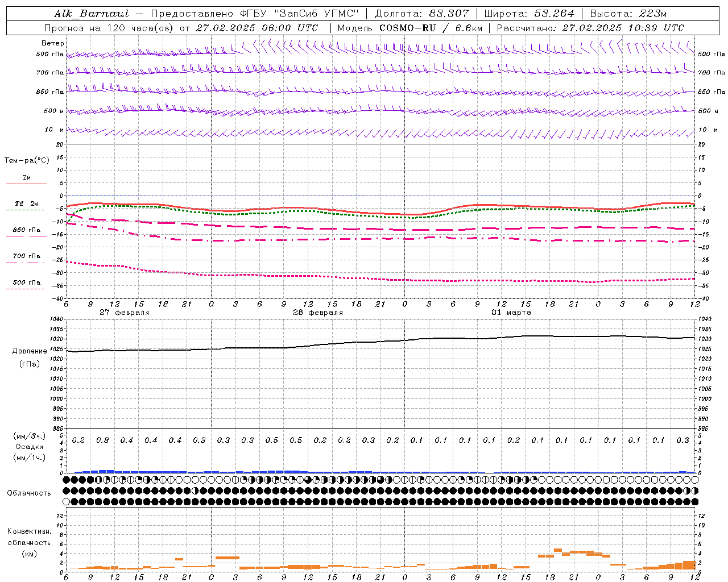Viewport: 728px width, 582px height.
Task: Click the forecast start time 27.02.2025 06:00 UTC
Action: click(257, 28)
